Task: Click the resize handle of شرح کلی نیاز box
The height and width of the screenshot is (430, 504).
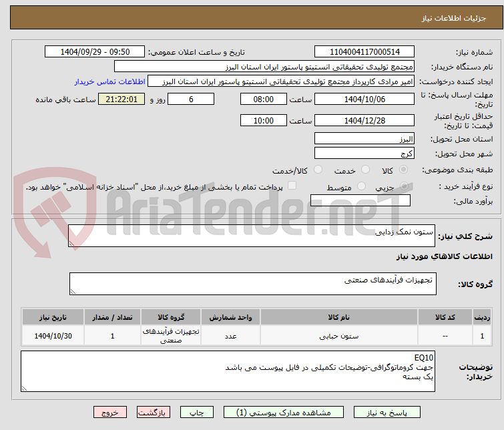Action: pyautogui.click(x=71, y=244)
